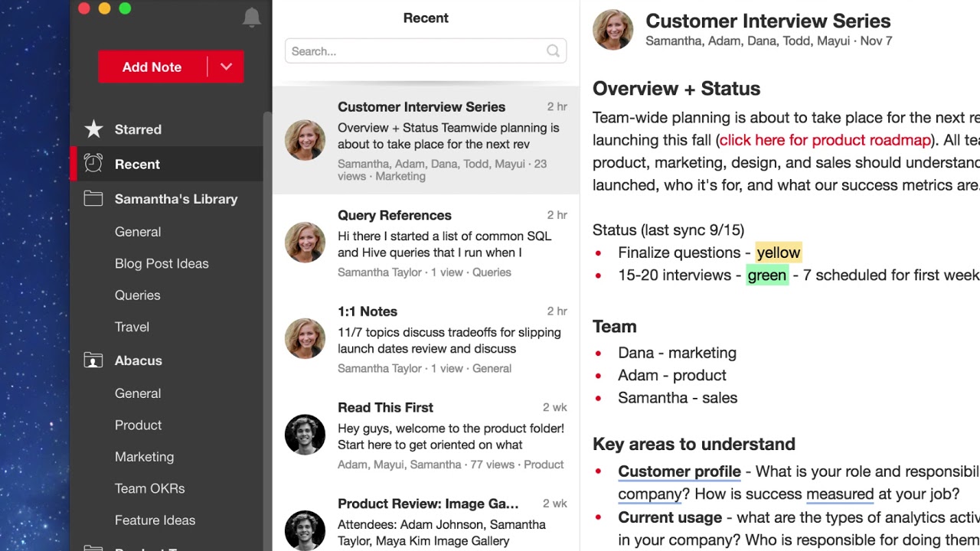This screenshot has width=980, height=551.
Task: Open the Feature Ideas folder
Action: [155, 520]
